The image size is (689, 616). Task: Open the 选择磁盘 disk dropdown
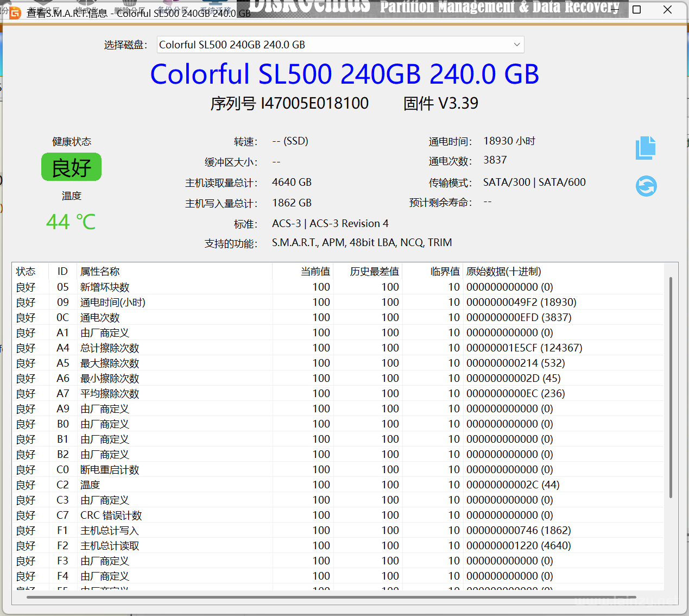tap(516, 45)
